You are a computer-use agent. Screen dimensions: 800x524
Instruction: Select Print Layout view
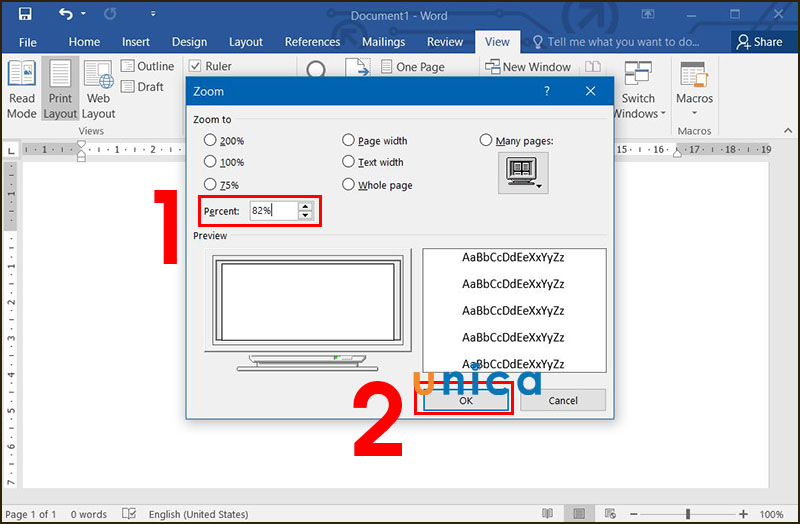point(60,89)
